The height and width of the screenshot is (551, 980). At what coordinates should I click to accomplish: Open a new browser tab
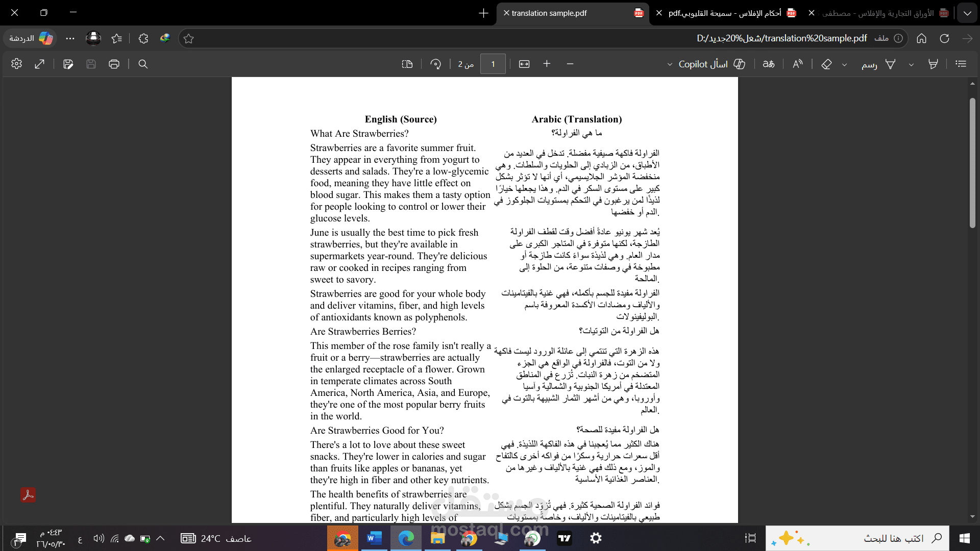(483, 13)
